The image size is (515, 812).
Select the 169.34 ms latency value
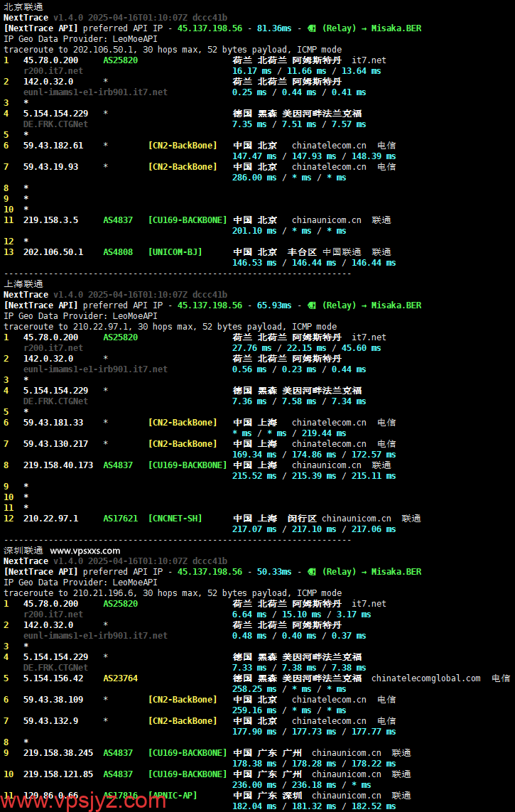[x=254, y=455]
